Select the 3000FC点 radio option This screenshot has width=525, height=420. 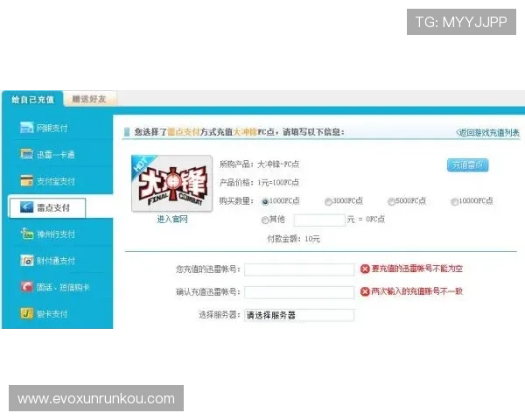click(328, 201)
